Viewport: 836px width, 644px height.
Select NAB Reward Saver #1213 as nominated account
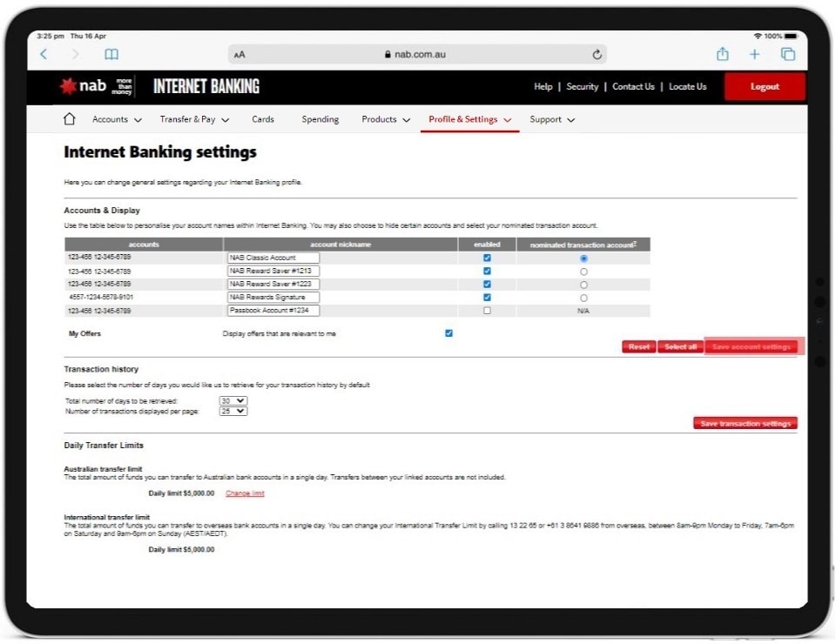pyautogui.click(x=583, y=272)
